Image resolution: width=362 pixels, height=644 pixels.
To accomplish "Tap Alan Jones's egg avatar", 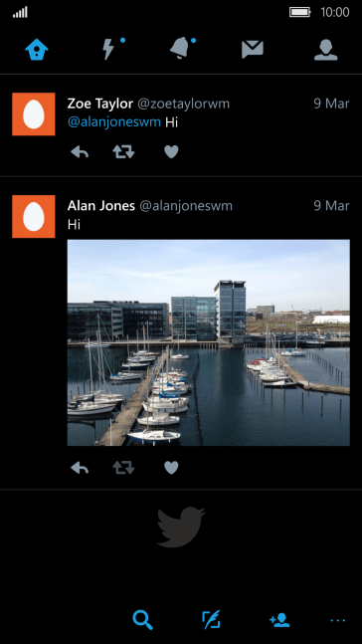I will 34,216.
